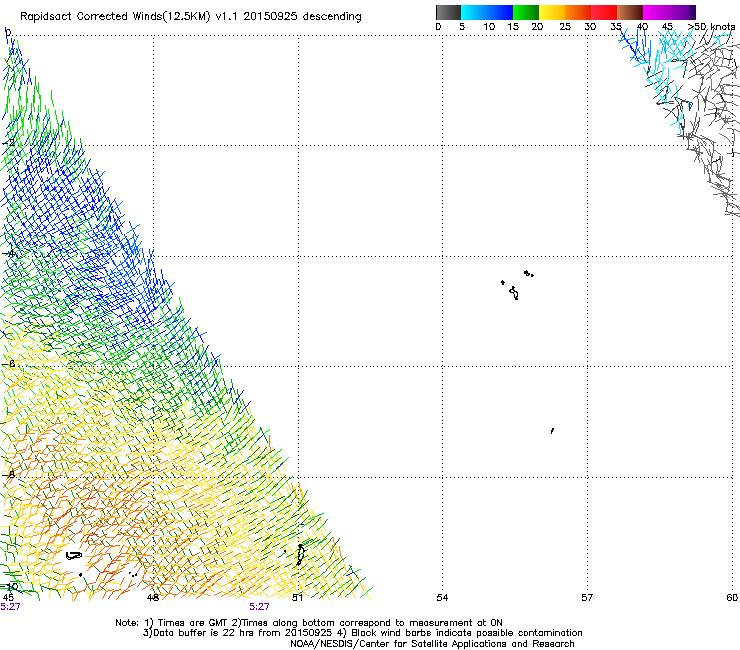Click the '30' label under the color bar
The height and width of the screenshot is (650, 740).
coord(590,27)
